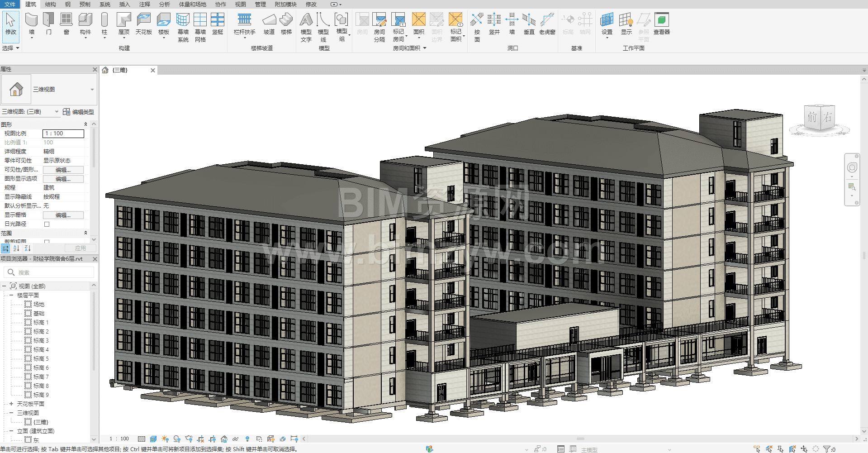Open the 选择 dropdown under Modify
Viewport: 868px width, 453px height.
click(x=11, y=48)
